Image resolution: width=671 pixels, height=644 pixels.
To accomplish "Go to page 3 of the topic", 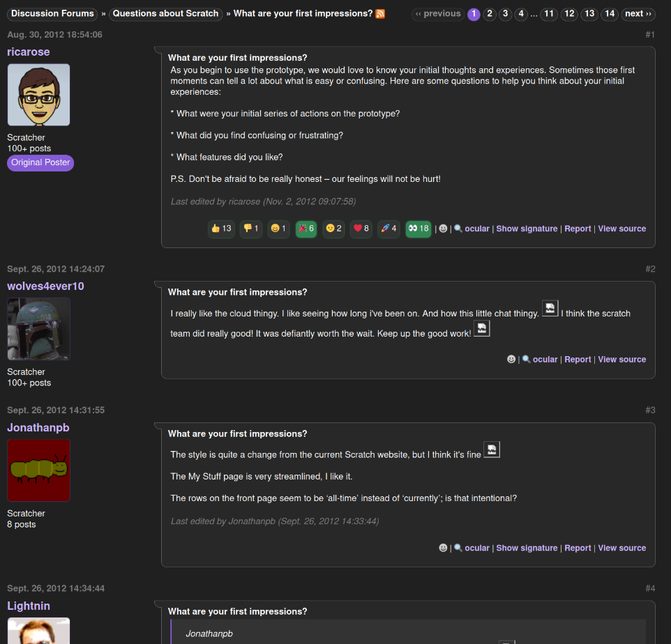I will pos(506,14).
